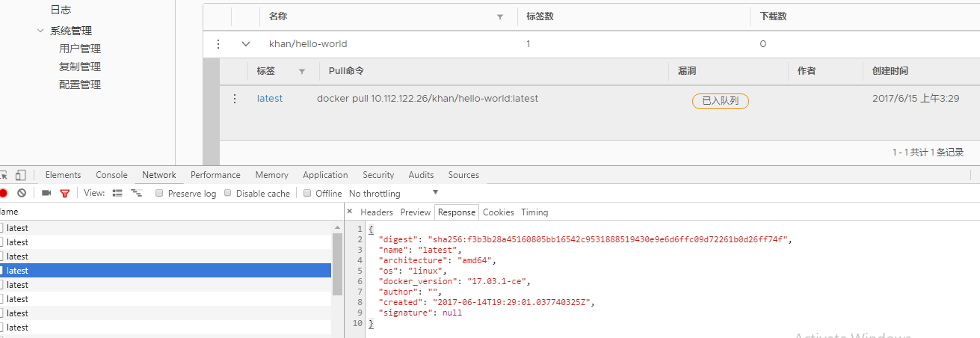The width and height of the screenshot is (980, 338).
Task: Check the Offline checkbox
Action: pos(306,194)
